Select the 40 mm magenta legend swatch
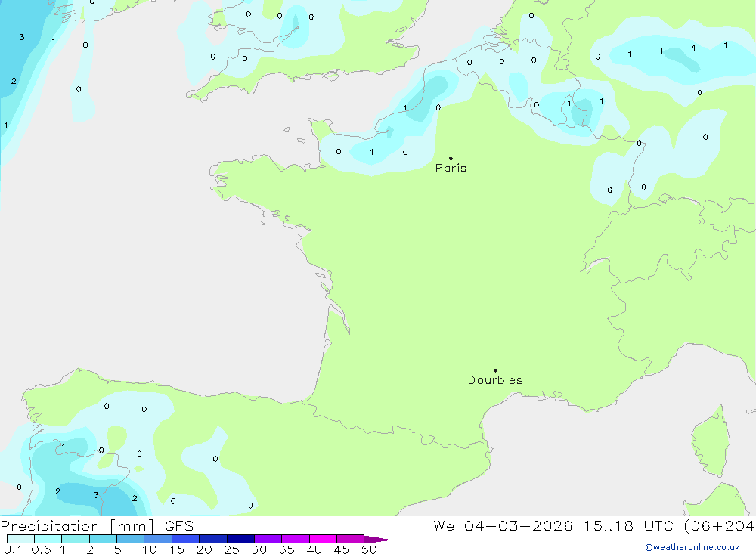Image resolution: width=756 pixels, height=554 pixels. click(x=323, y=539)
